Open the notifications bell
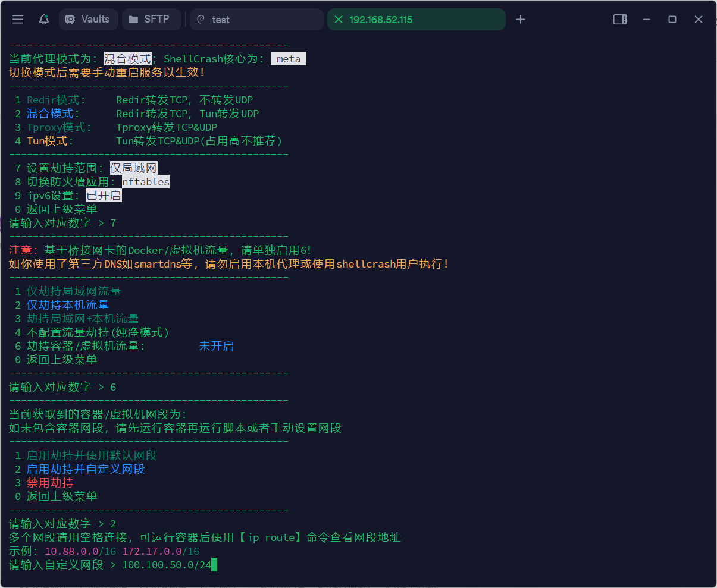The width and height of the screenshot is (717, 588). coord(43,19)
